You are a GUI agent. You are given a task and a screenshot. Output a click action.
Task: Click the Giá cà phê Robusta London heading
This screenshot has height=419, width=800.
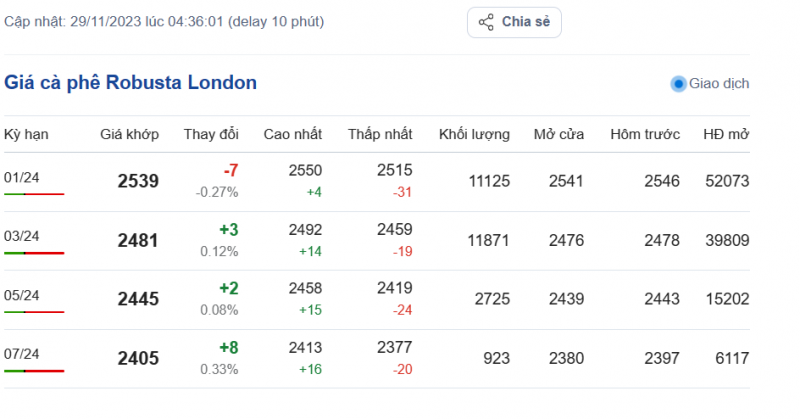click(x=131, y=83)
